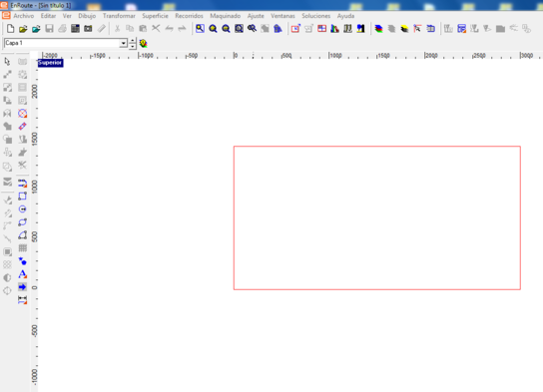This screenshot has width=543, height=392.
Task: Click the blue arrow tool icon
Action: pos(23,287)
